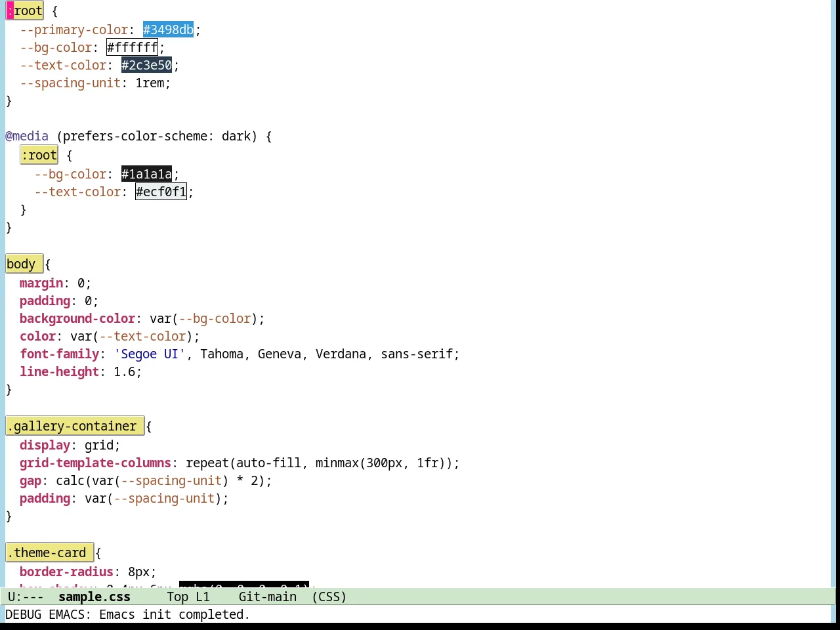Click the .gallery-container selector
Image resolution: width=840 pixels, height=630 pixels.
coord(75,426)
